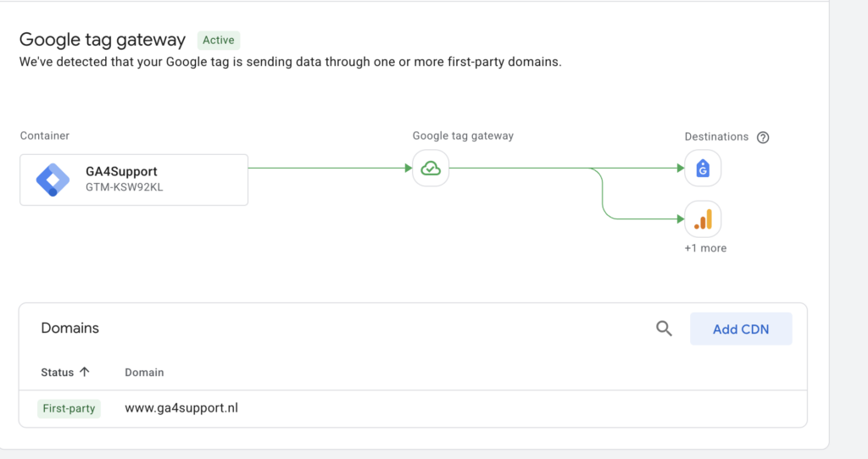Open the GA4Support container name

121,171
